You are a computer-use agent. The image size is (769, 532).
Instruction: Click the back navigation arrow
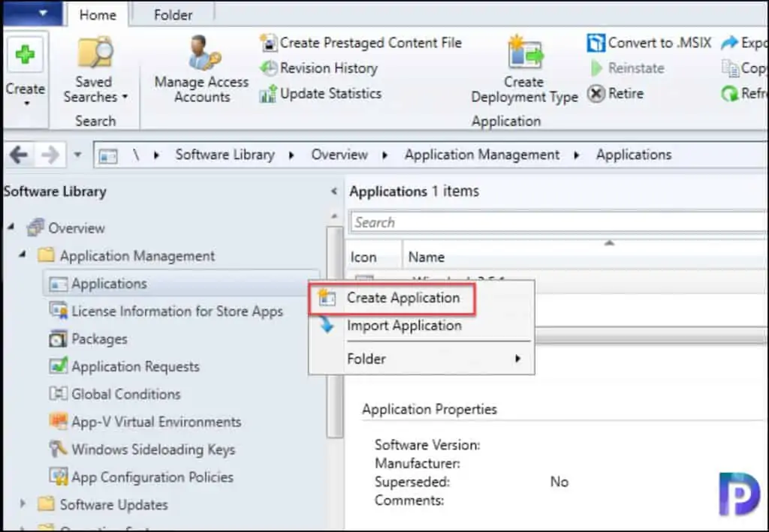coord(19,155)
